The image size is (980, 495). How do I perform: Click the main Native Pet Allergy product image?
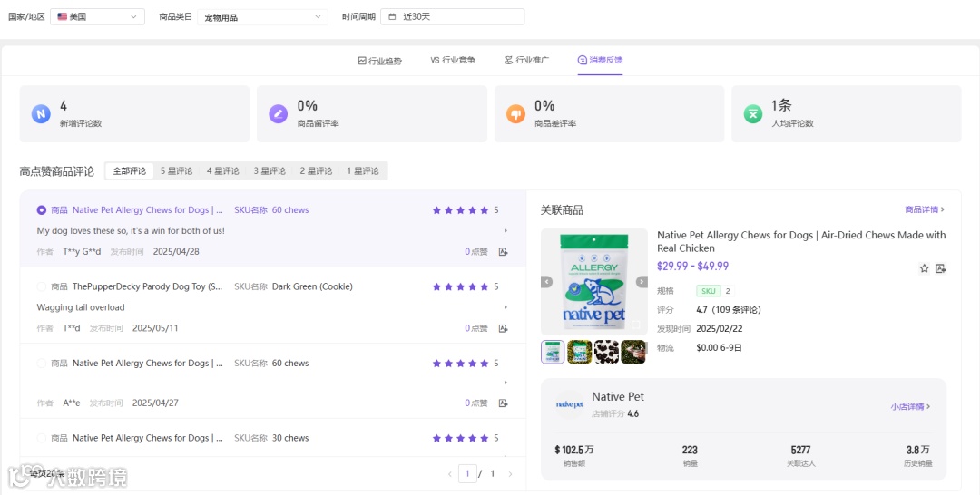pyautogui.click(x=594, y=282)
